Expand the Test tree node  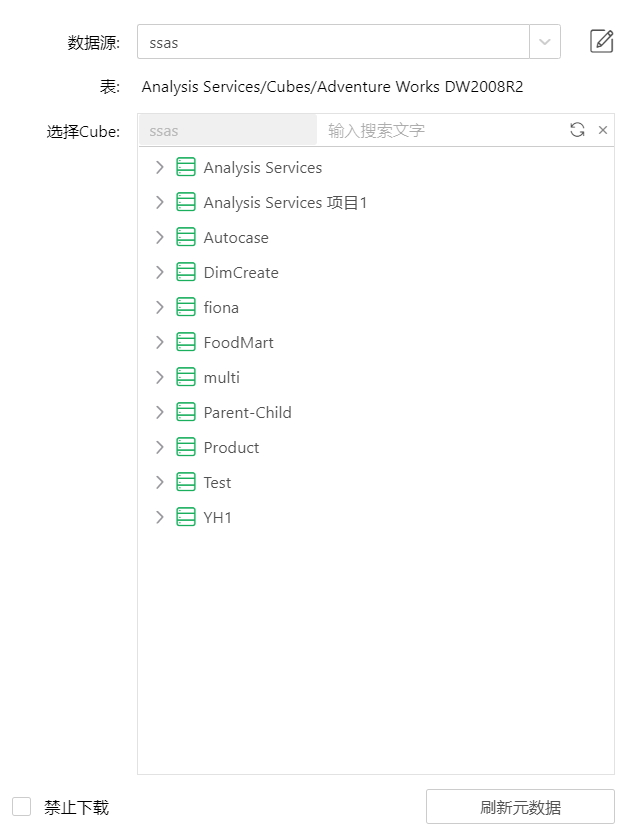tap(159, 482)
